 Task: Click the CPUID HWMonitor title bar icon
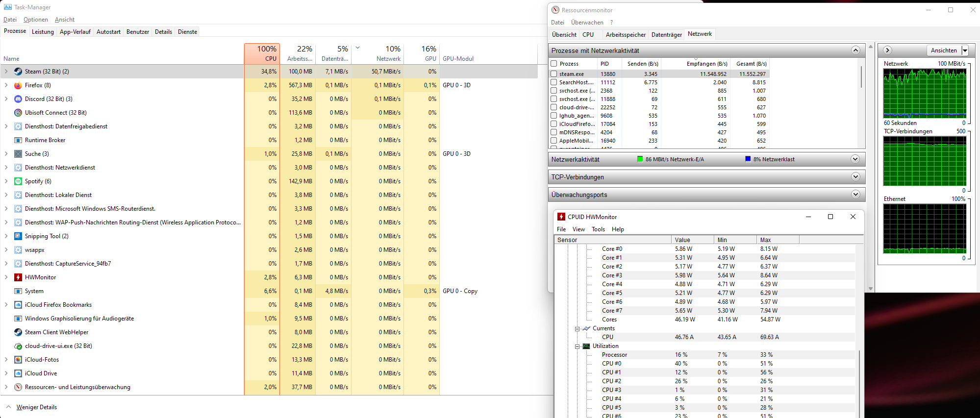coord(561,217)
